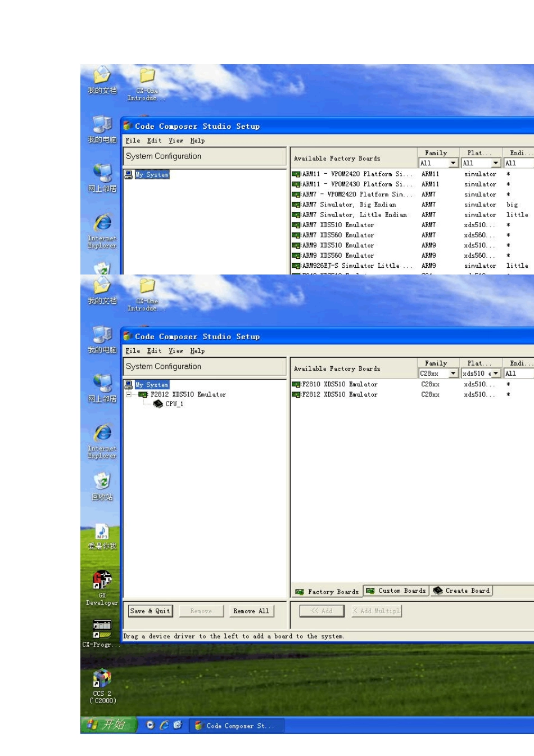Open the 我的文档 icon in the lower desktop

click(102, 290)
